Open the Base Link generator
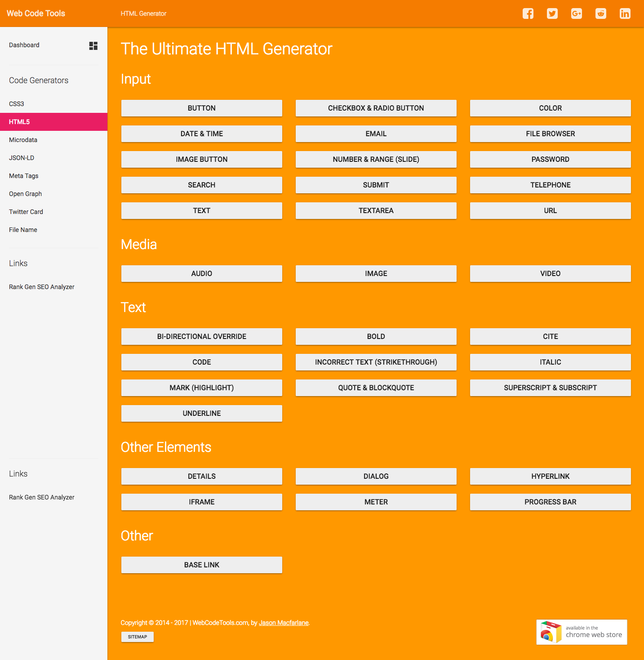This screenshot has height=660, width=644. (x=202, y=565)
